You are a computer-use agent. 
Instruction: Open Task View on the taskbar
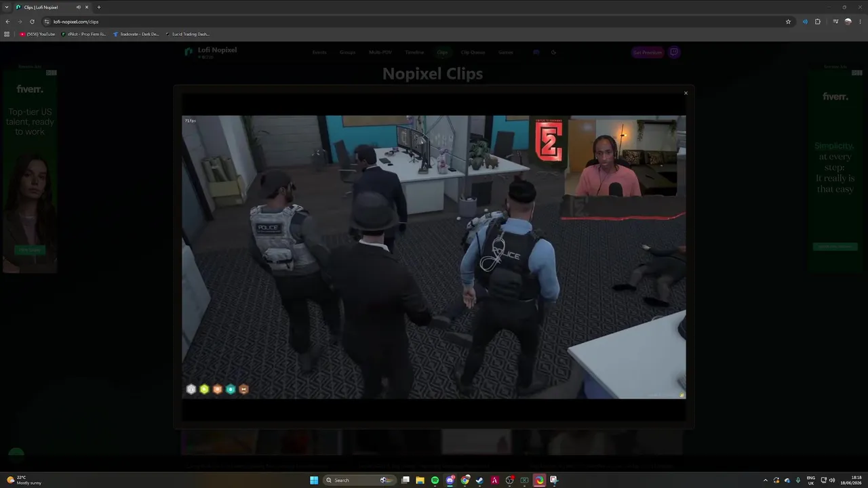coord(406,480)
